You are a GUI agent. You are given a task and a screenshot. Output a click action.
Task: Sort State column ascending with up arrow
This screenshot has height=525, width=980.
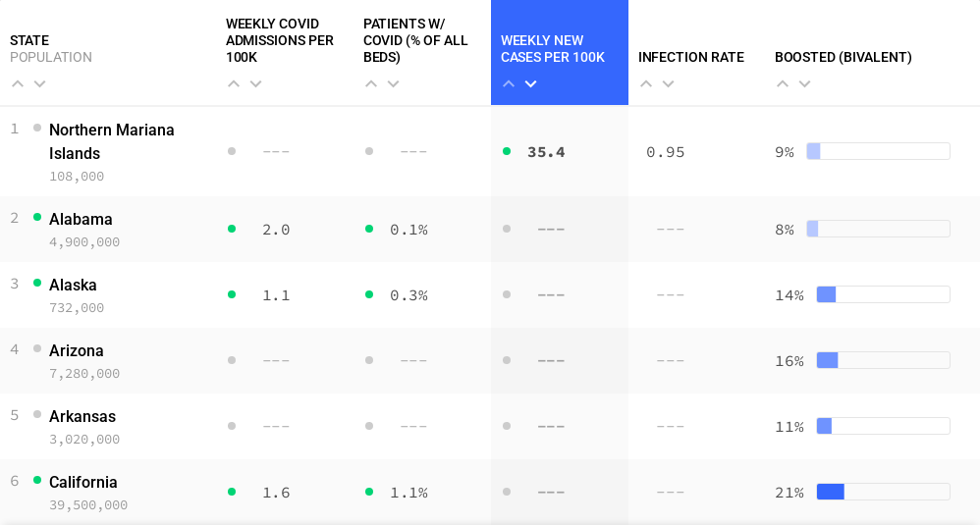[18, 84]
